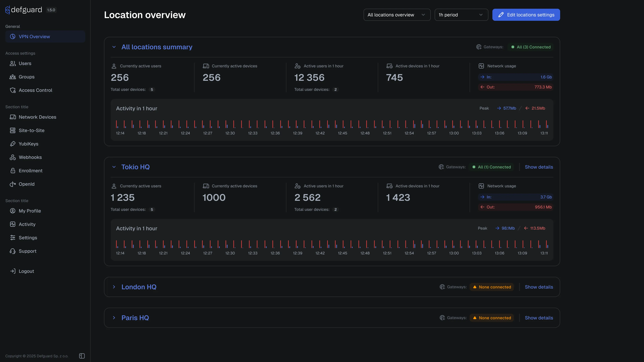644x362 pixels.
Task: Click the 12:45 marker on Tokio activity chart
Action: click(x=342, y=253)
